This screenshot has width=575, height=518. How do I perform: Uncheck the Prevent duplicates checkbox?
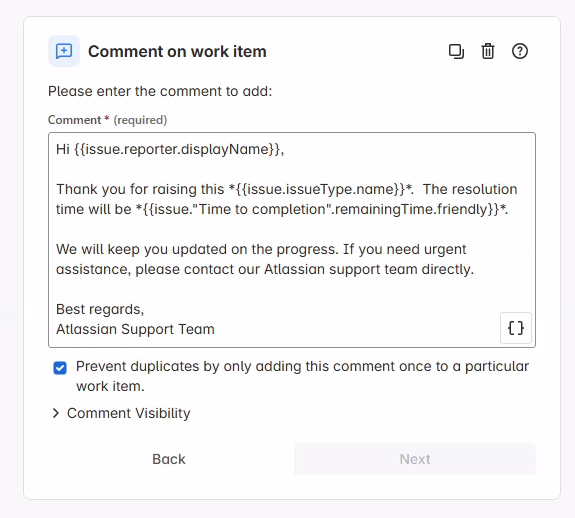[60, 368]
